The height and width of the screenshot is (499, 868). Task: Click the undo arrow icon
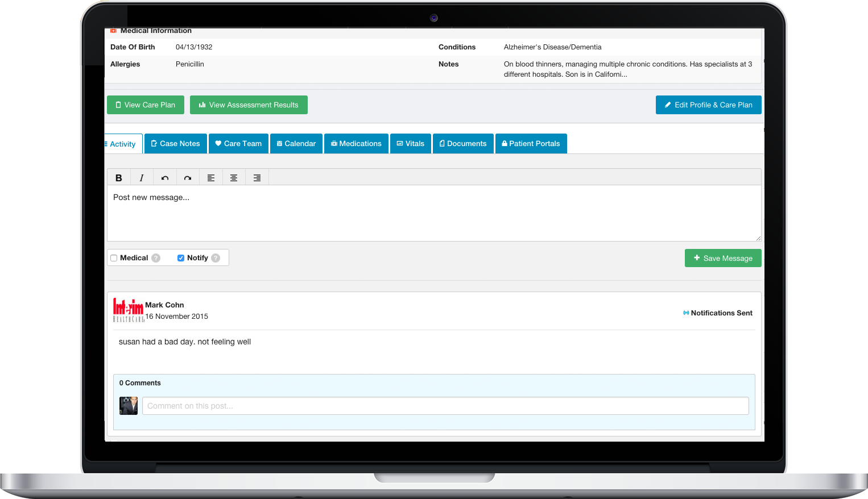pyautogui.click(x=165, y=178)
